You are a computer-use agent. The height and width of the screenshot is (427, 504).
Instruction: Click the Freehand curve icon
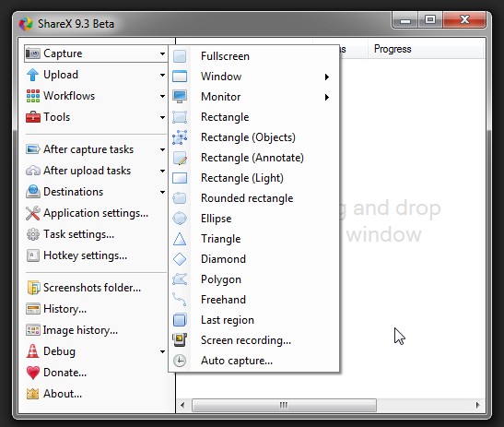point(180,300)
